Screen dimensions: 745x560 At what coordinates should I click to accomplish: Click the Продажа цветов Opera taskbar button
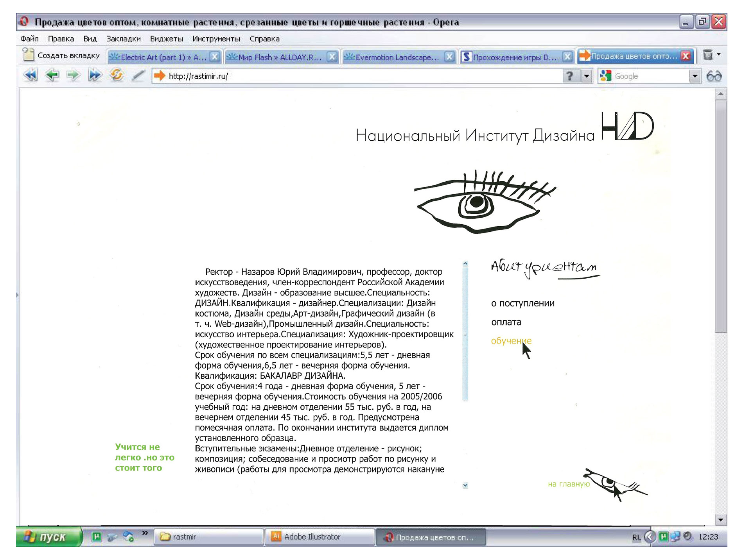click(431, 537)
